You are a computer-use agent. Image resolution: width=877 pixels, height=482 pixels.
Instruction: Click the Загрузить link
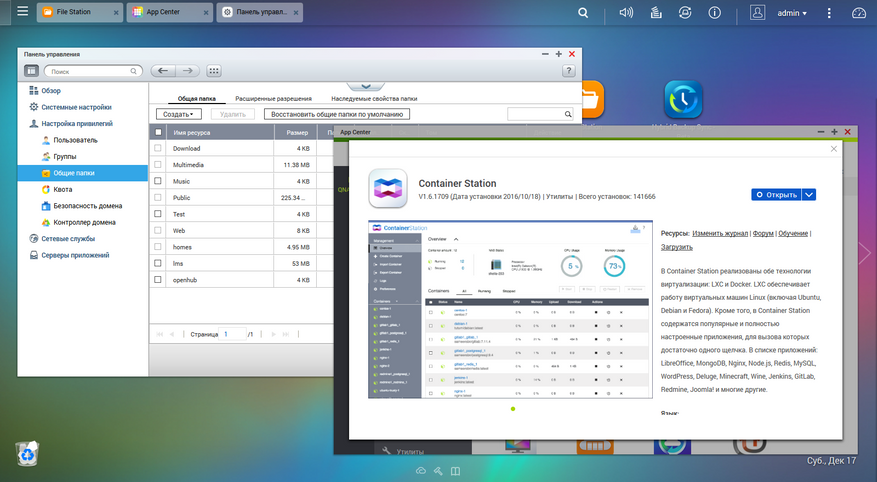[677, 247]
